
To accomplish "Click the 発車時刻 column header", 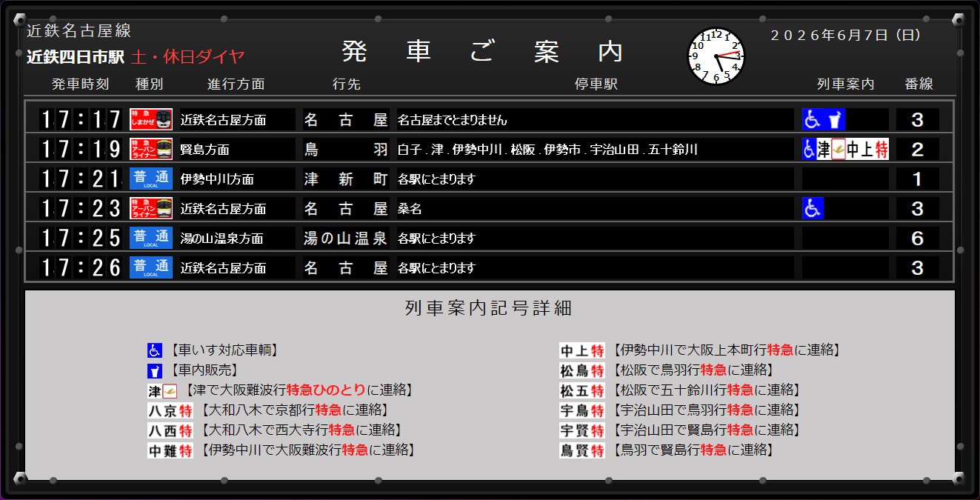I will pos(80,84).
